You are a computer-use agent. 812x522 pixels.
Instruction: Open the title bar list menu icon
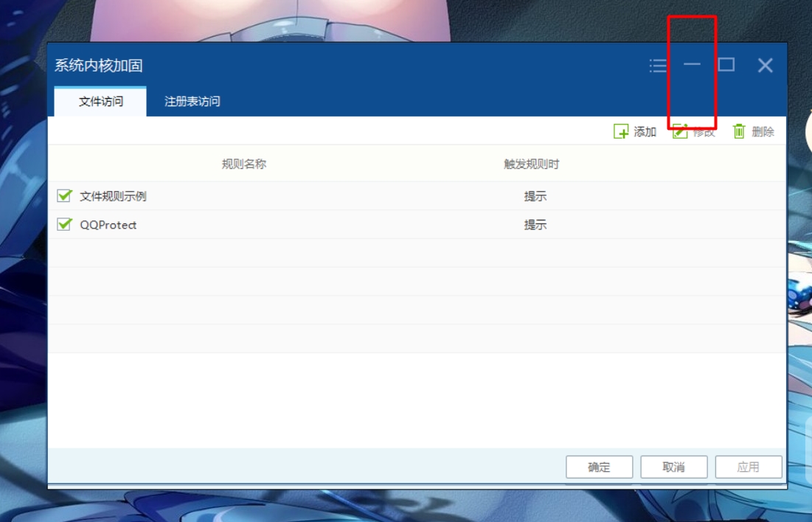658,65
